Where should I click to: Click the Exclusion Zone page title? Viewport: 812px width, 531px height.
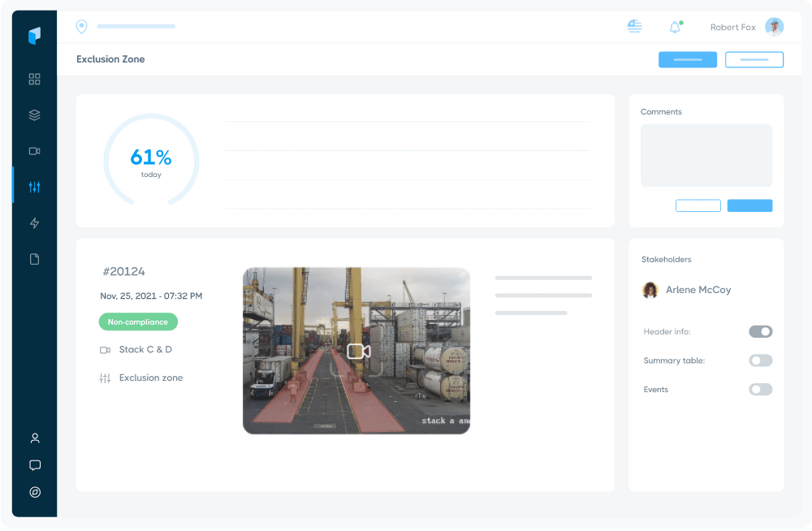pos(110,59)
